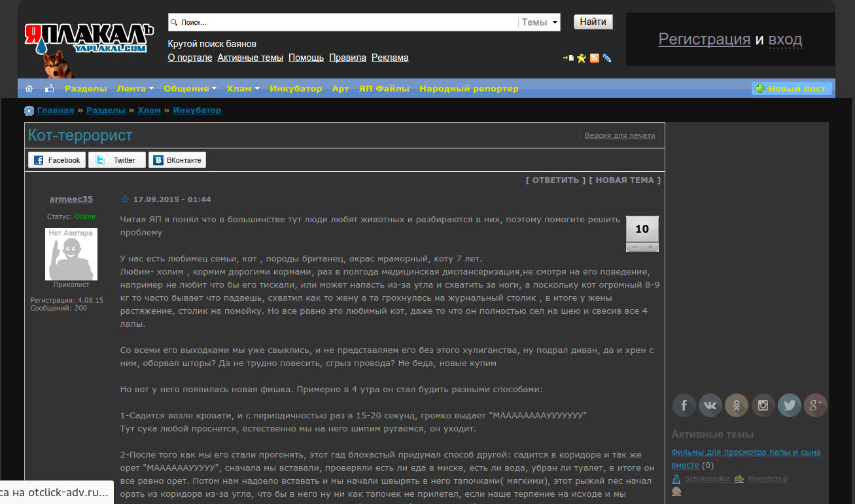
Task: Click the Инкубатор breadcrumb link
Action: click(197, 110)
